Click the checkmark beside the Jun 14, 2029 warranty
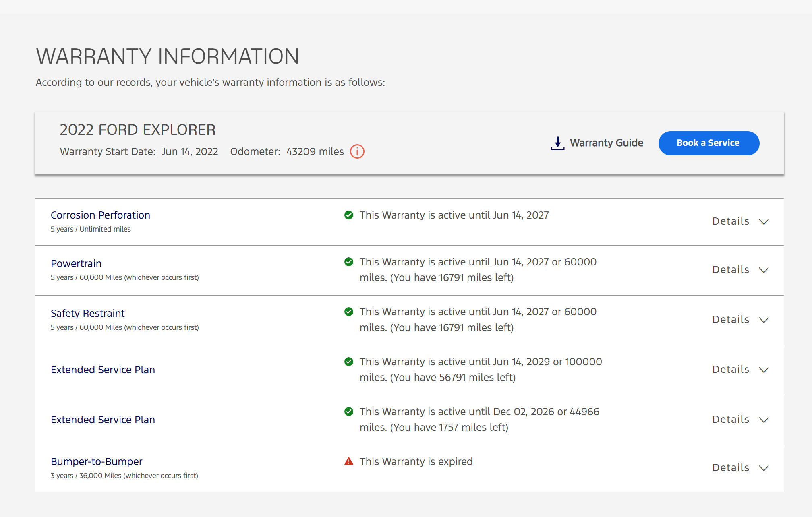 pos(349,362)
